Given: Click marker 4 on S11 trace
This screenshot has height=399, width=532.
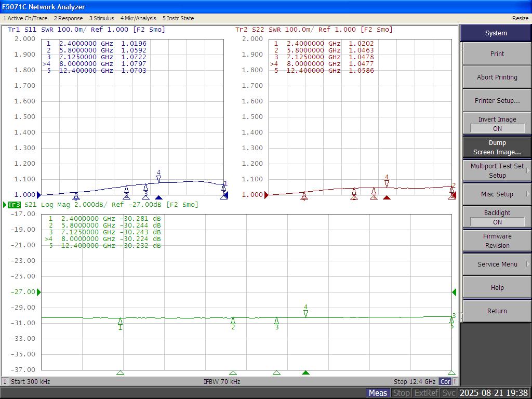Looking at the screenshot, I should [x=158, y=179].
